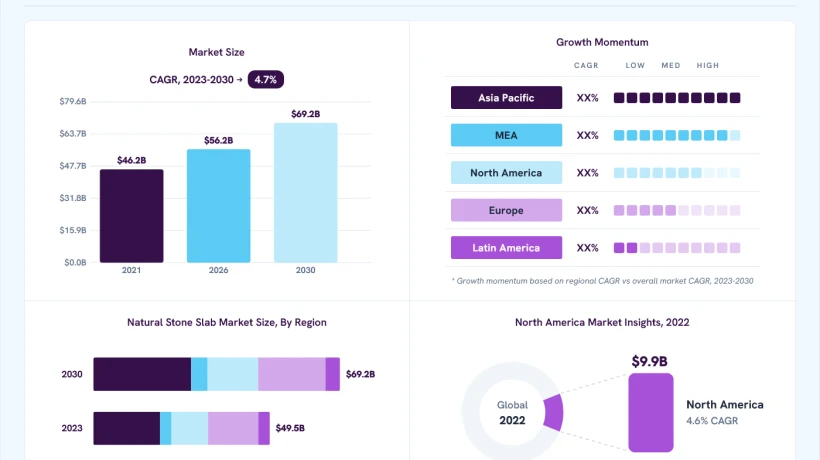Select the North America region label

click(x=506, y=173)
